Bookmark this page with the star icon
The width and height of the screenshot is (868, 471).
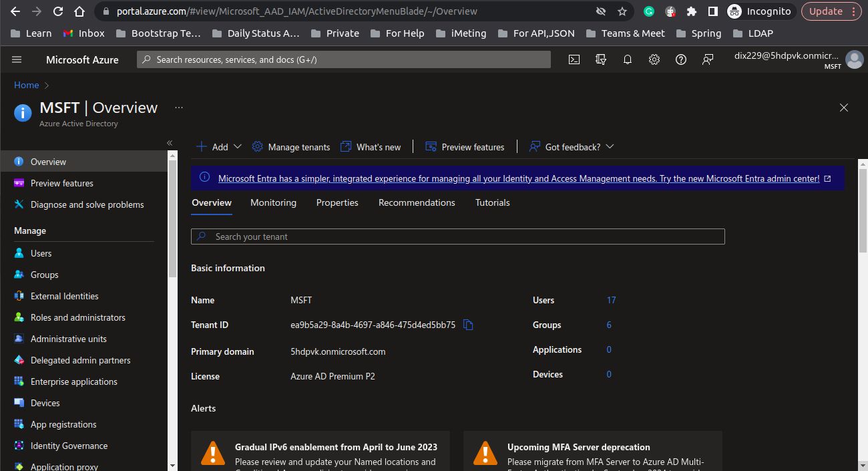pos(622,11)
